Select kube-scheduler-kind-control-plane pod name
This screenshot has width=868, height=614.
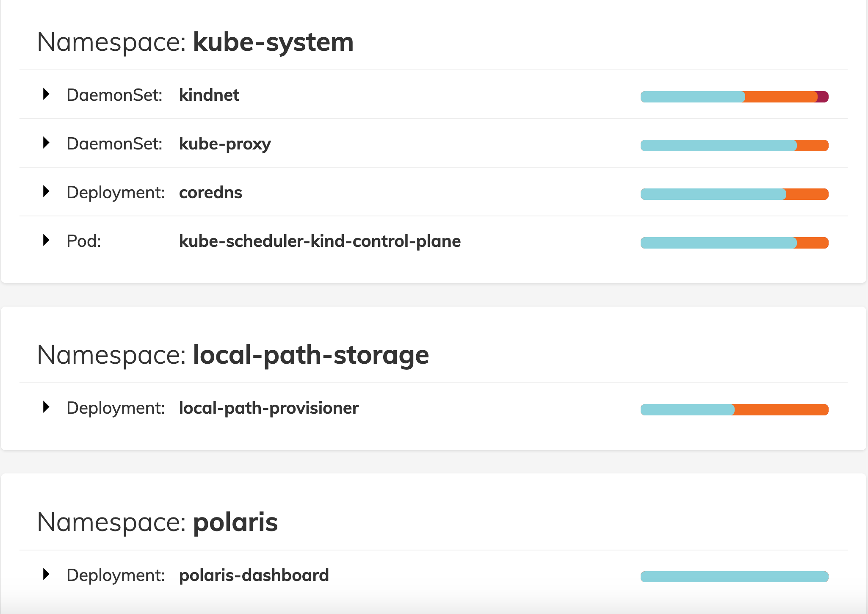tap(320, 241)
